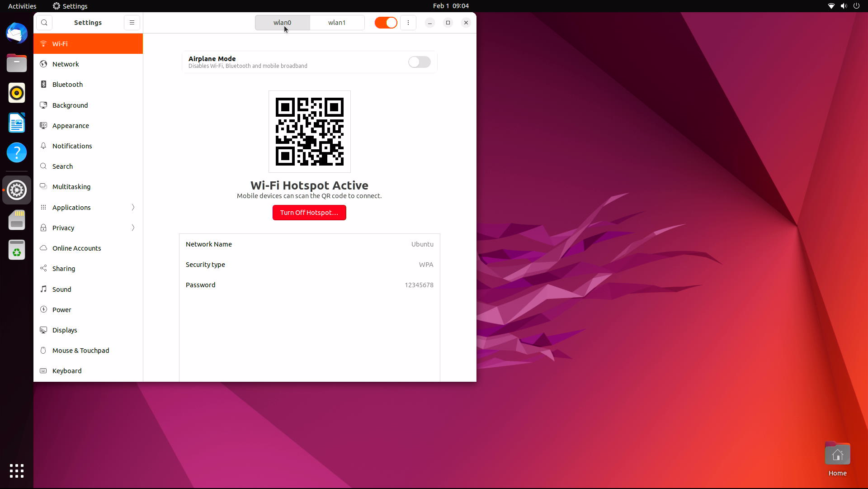Switch to the wlan0 tab

pyautogui.click(x=283, y=23)
